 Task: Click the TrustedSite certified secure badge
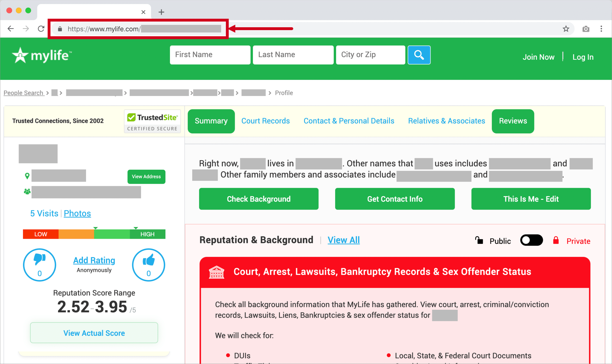click(x=152, y=122)
